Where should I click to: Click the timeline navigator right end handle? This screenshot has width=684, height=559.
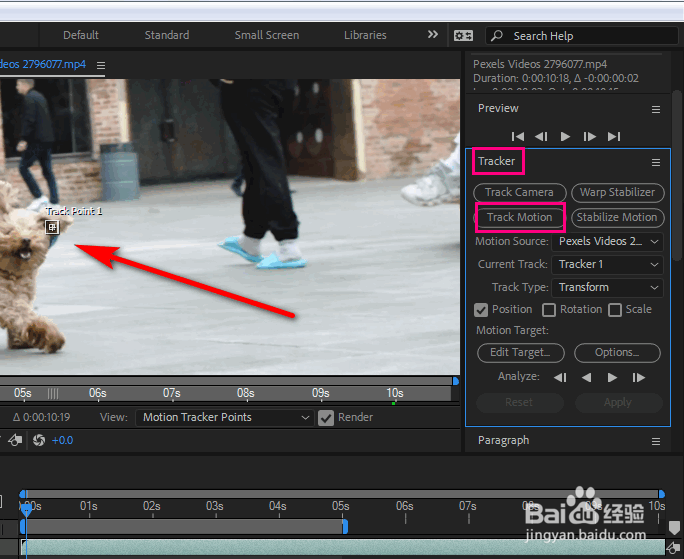pyautogui.click(x=662, y=494)
